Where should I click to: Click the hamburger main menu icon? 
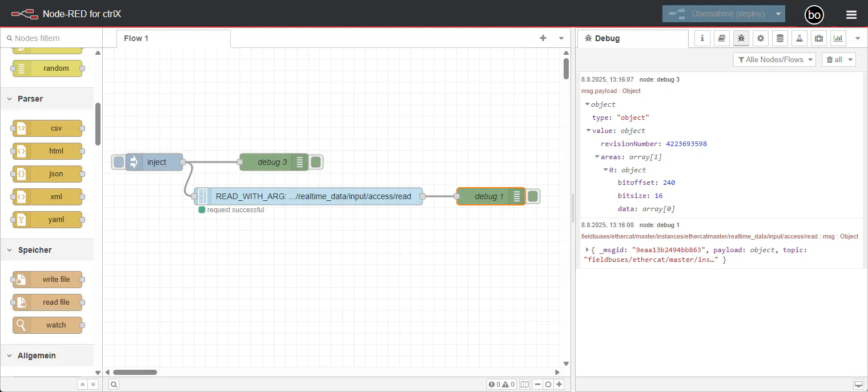point(851,15)
